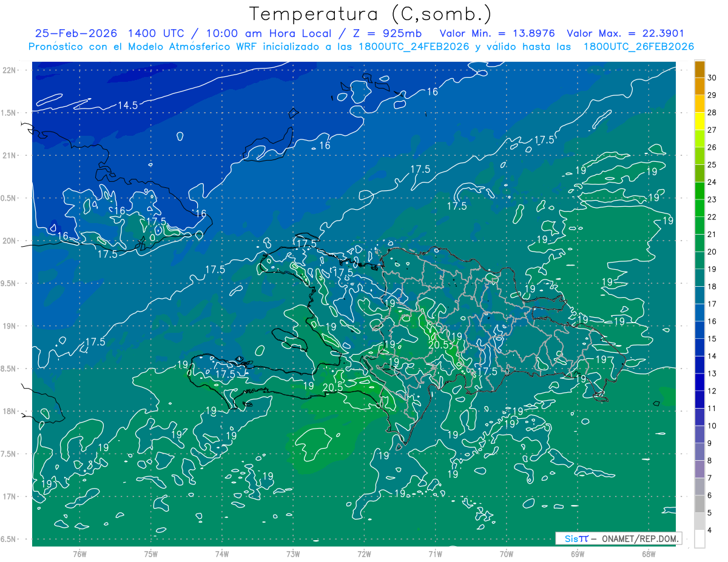
Task: Click the "19N" latitude axis label
Action: point(8,326)
